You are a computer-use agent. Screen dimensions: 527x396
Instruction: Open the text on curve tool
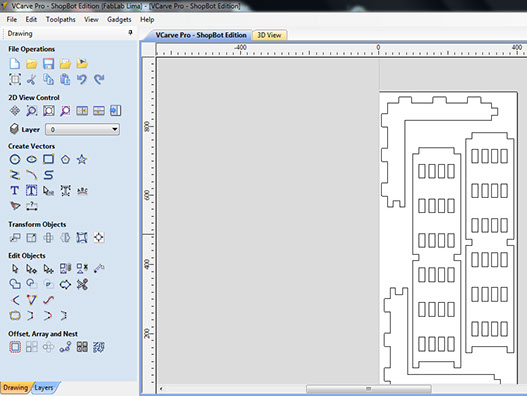coord(82,191)
